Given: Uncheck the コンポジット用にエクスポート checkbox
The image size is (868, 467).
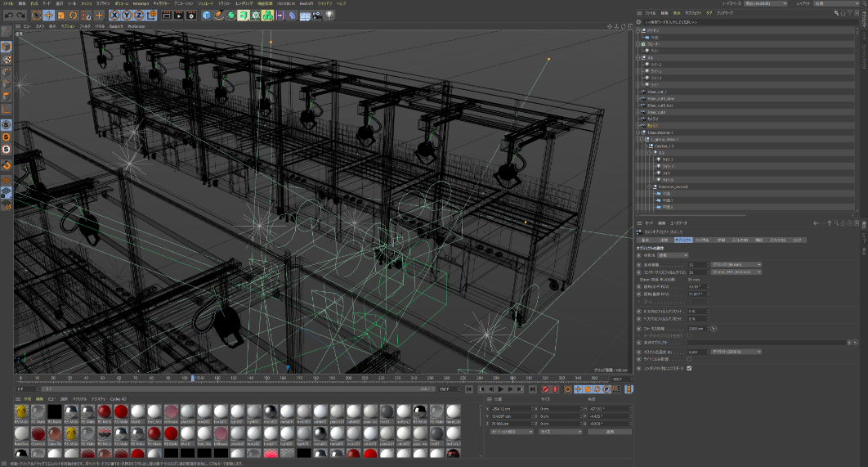Looking at the screenshot, I should tap(690, 368).
